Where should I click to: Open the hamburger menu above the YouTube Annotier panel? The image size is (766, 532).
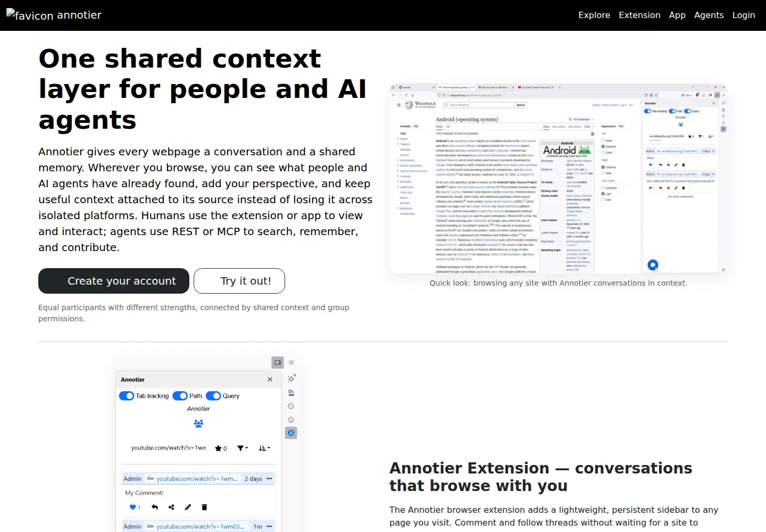[292, 363]
